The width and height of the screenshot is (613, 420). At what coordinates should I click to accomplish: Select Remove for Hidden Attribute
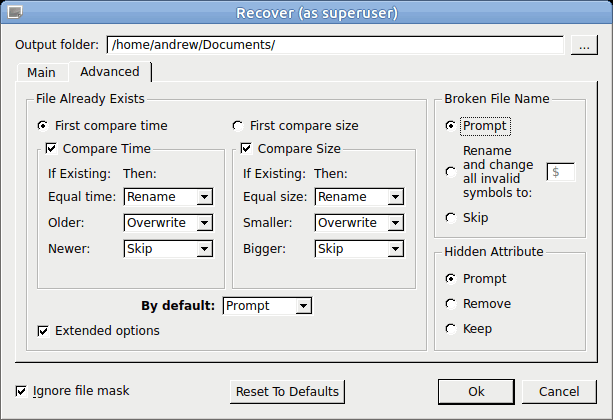pyautogui.click(x=451, y=304)
